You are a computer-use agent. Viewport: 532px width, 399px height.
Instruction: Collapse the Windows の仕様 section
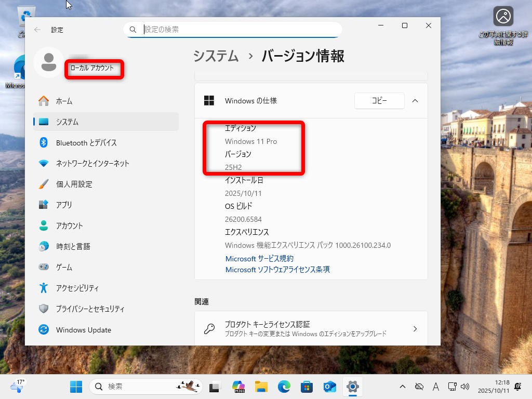415,101
